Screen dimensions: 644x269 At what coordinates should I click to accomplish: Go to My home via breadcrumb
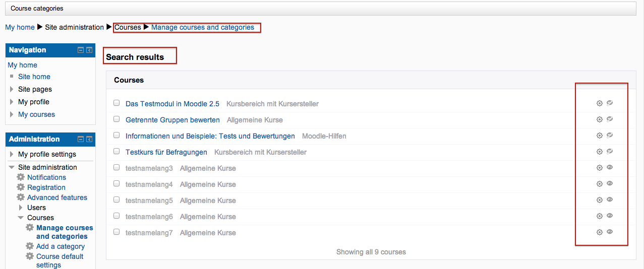20,27
